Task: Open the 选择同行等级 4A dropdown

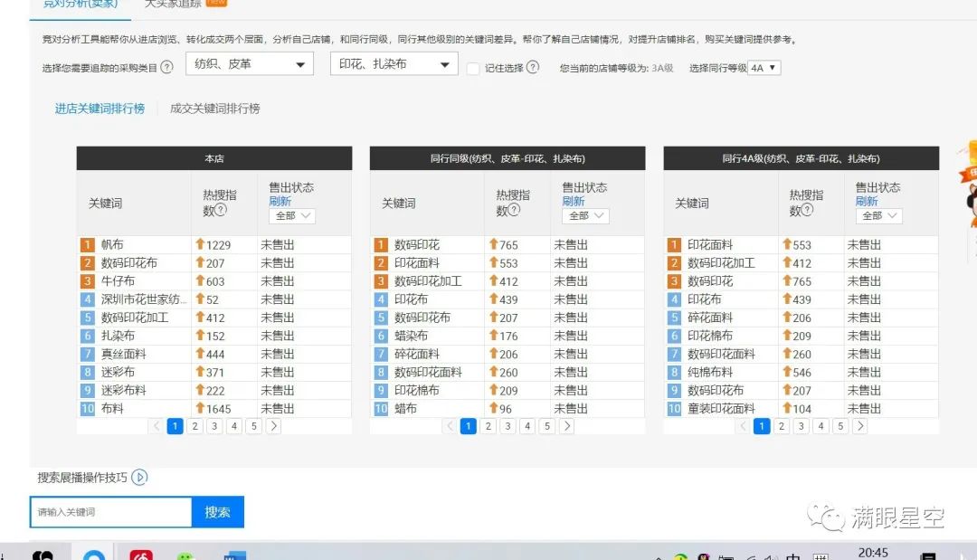Action: [764, 67]
